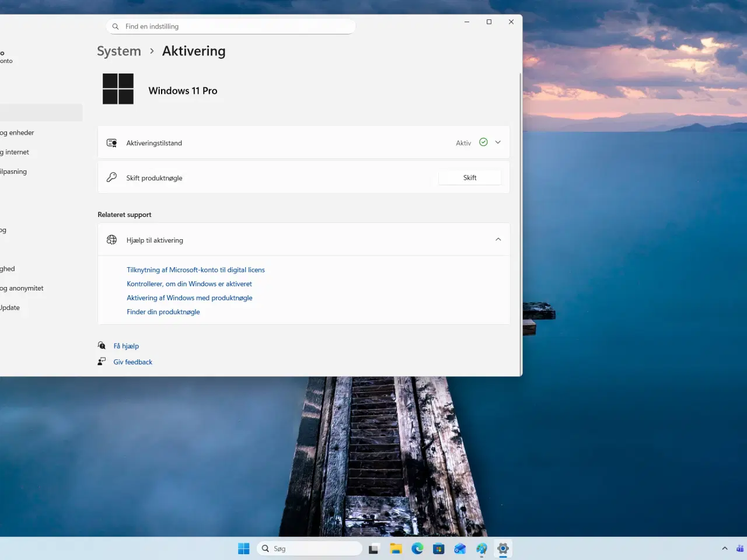
Task: Open Tilknytning af Microsoft-konto til digital licens
Action: [196, 269]
